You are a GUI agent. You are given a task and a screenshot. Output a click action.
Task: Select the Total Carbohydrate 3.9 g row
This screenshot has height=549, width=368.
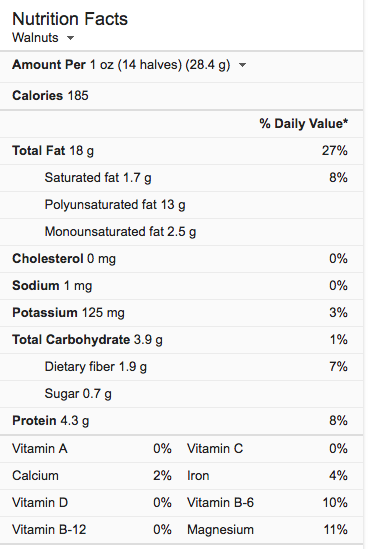tap(181, 340)
